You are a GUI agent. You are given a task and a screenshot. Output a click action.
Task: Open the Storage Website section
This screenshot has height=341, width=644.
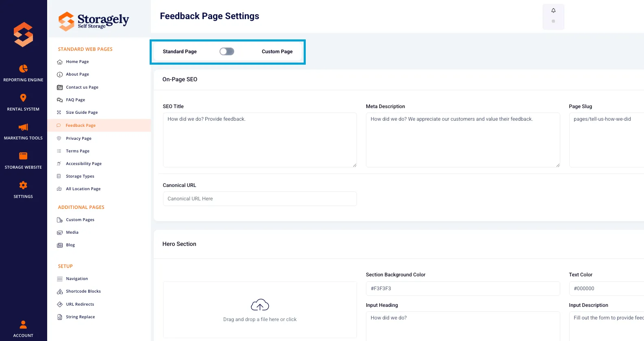[23, 161]
